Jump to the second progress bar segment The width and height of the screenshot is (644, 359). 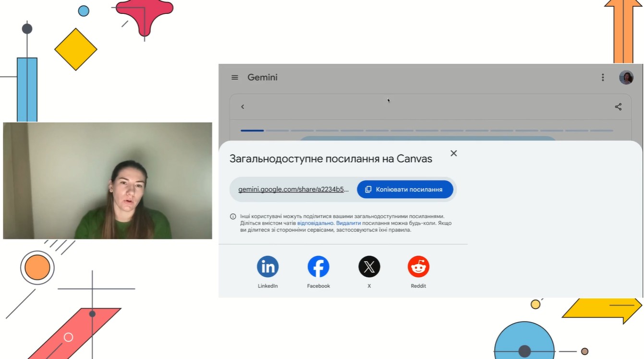[x=277, y=131]
